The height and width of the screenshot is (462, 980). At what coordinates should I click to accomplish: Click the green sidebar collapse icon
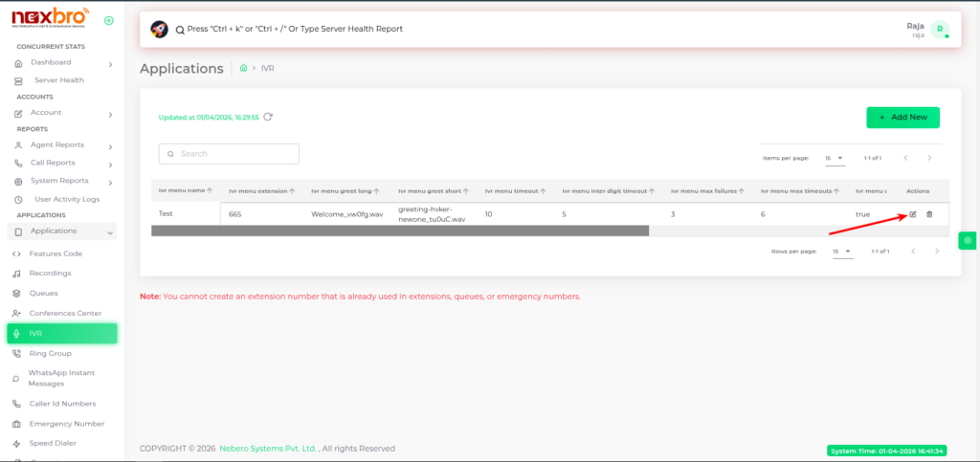(108, 20)
